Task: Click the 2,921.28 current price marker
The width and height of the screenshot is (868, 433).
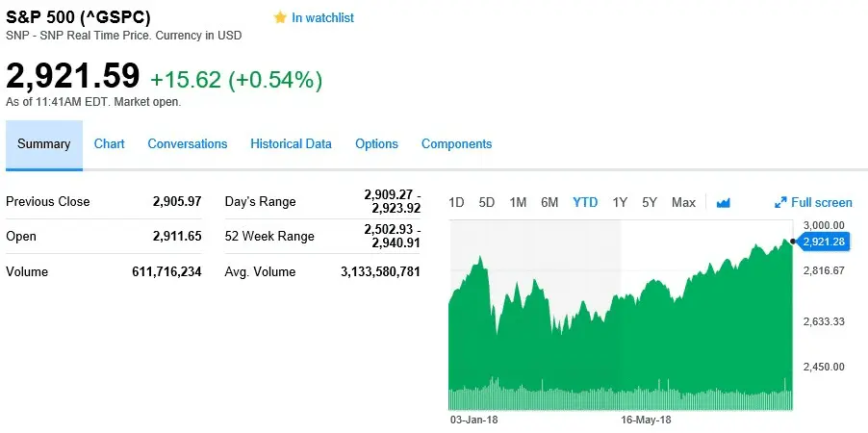Action: [825, 242]
